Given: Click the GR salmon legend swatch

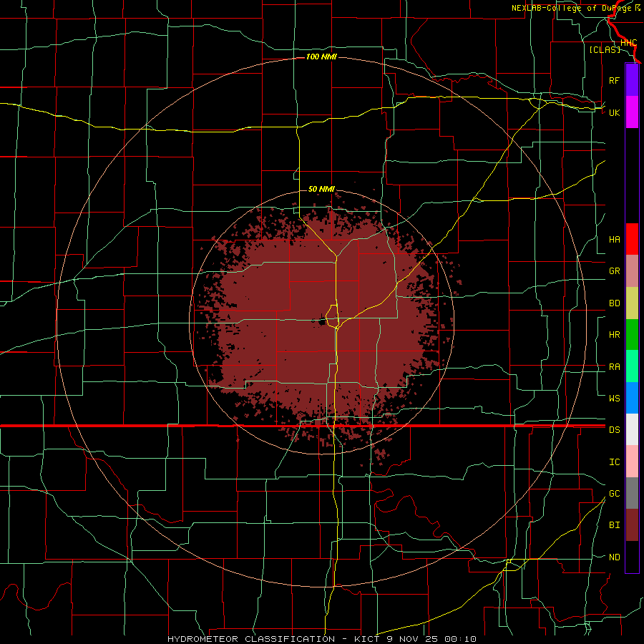Looking at the screenshot, I should (x=632, y=270).
